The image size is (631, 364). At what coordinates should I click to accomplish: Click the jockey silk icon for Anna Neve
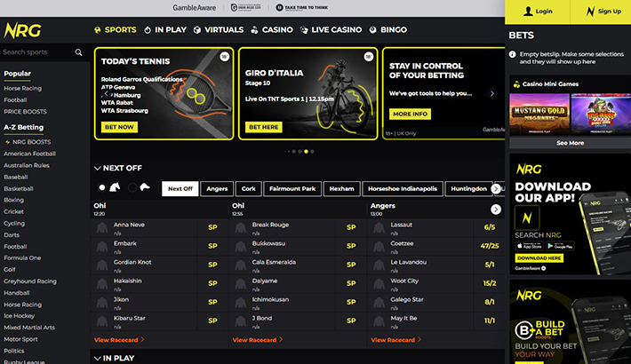[102, 227]
